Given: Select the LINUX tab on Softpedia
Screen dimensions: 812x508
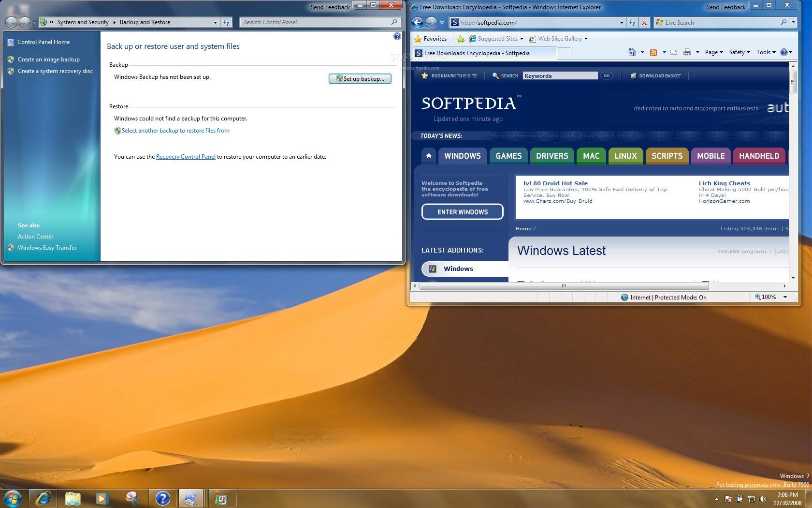Looking at the screenshot, I should click(x=625, y=156).
